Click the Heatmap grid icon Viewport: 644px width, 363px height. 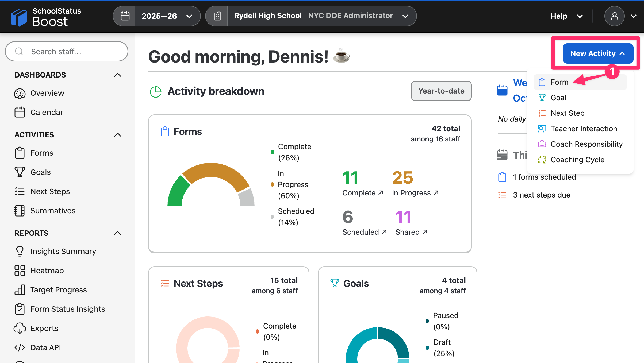point(20,271)
